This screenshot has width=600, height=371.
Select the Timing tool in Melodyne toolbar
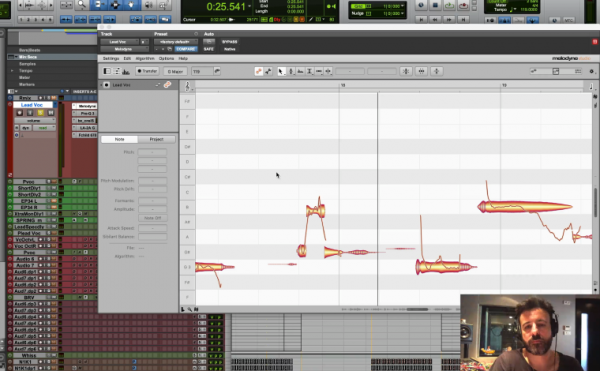[x=319, y=71]
